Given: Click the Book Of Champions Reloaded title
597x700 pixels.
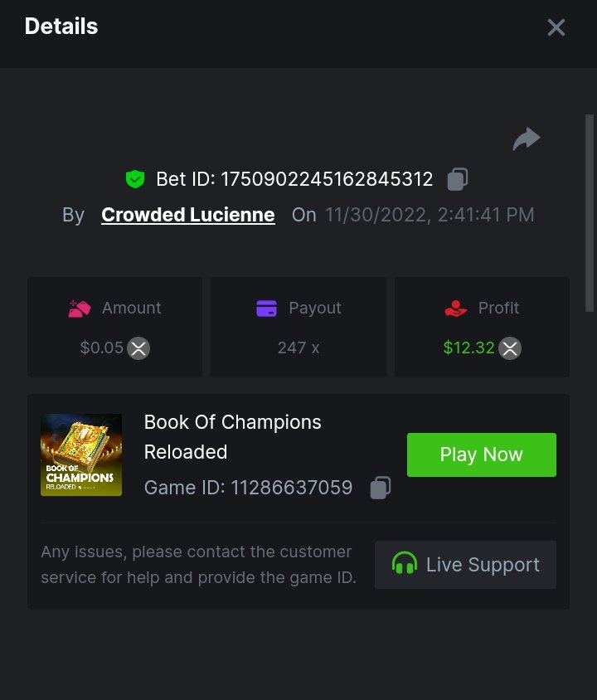Looking at the screenshot, I should pyautogui.click(x=232, y=436).
